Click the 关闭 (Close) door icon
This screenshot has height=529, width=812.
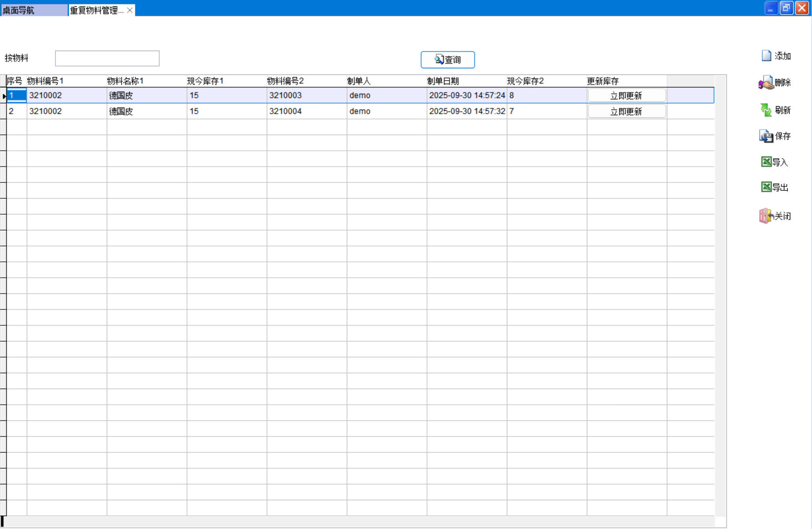click(x=766, y=216)
